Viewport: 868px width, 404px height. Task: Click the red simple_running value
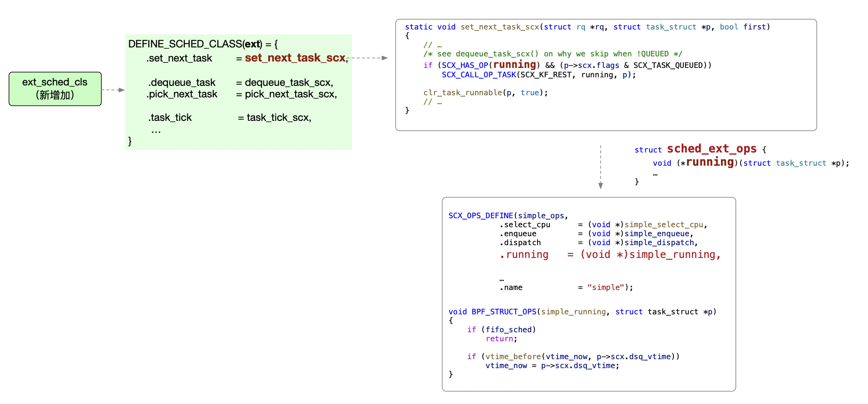pos(673,255)
